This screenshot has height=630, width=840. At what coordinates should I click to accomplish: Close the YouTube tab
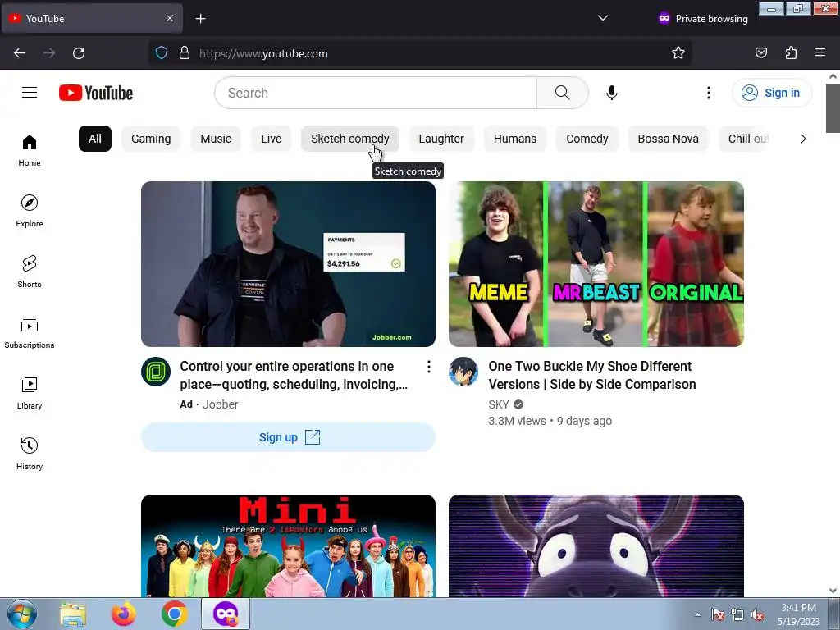click(170, 18)
